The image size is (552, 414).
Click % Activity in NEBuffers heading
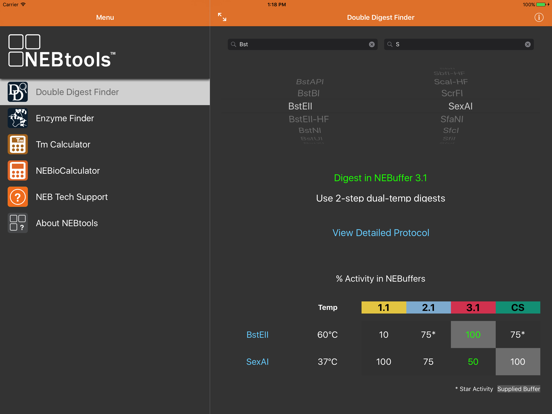[x=381, y=279]
